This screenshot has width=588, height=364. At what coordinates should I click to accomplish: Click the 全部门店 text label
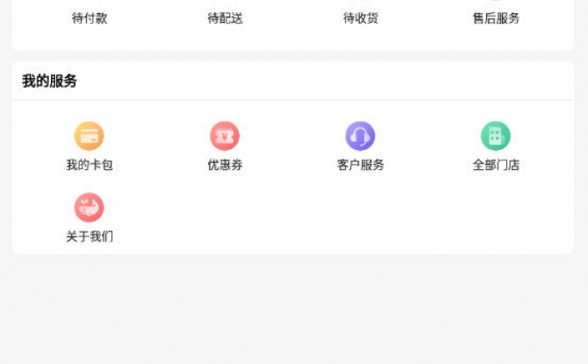(x=496, y=165)
